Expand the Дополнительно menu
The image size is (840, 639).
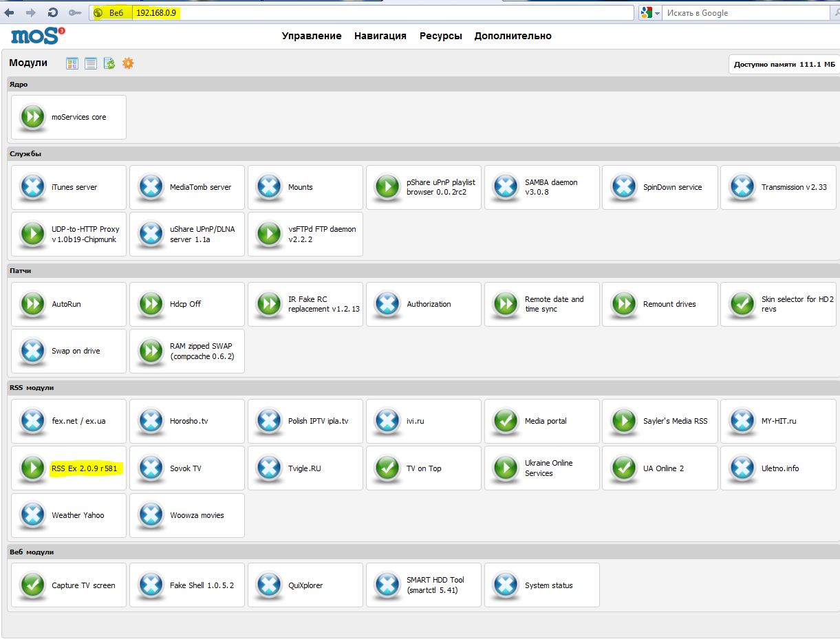(513, 36)
